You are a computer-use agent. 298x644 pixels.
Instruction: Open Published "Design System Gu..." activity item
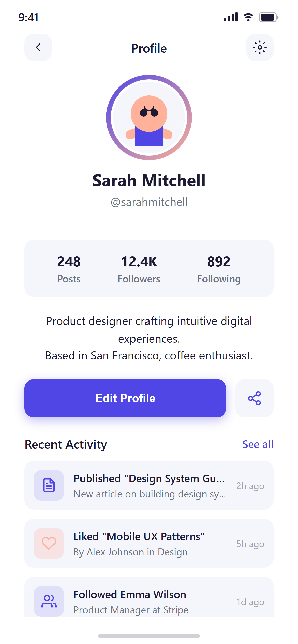point(149,485)
